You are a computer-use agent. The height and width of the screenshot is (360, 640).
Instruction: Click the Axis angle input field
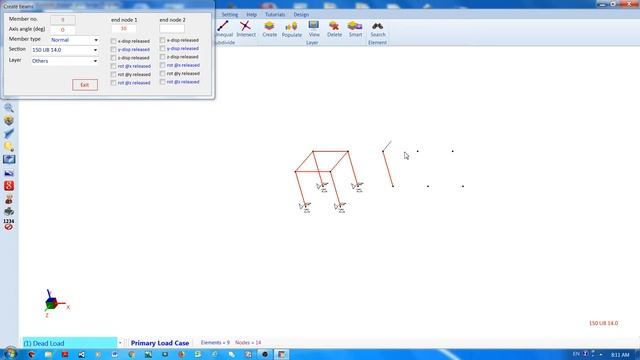click(62, 30)
